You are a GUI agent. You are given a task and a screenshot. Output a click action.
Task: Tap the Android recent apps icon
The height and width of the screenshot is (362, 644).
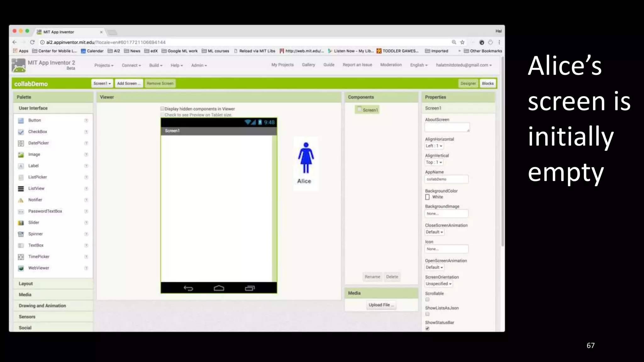pos(250,288)
